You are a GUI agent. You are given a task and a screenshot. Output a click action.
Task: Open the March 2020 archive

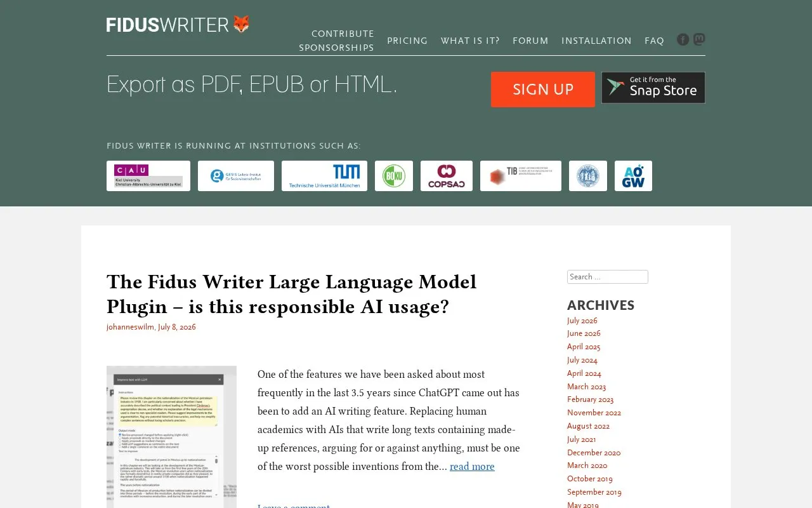(587, 465)
